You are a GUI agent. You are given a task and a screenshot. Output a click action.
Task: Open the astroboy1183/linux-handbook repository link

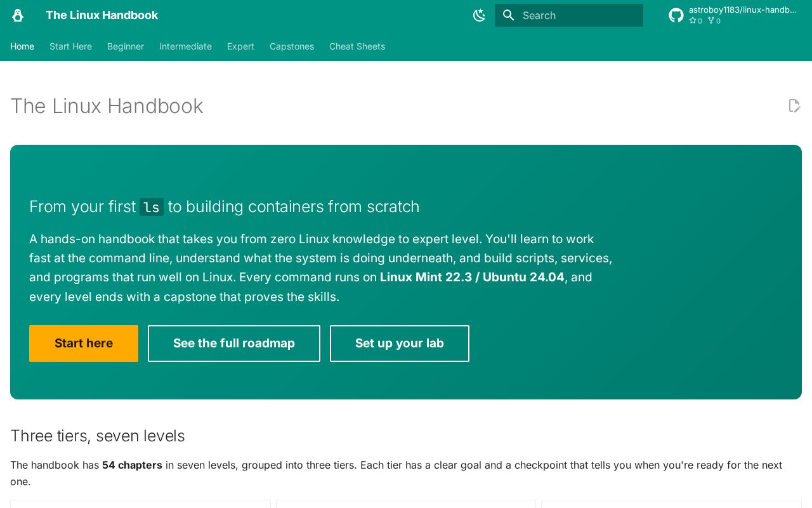click(x=743, y=10)
